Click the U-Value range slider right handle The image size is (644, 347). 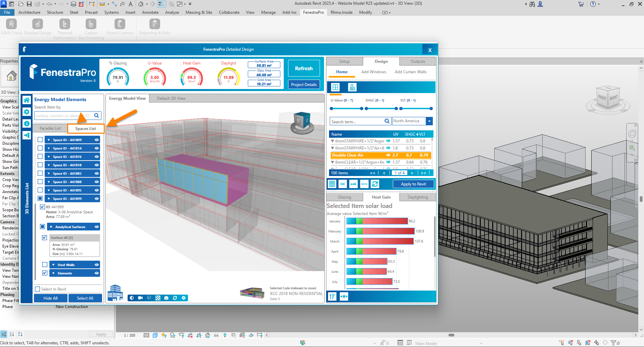(362, 109)
